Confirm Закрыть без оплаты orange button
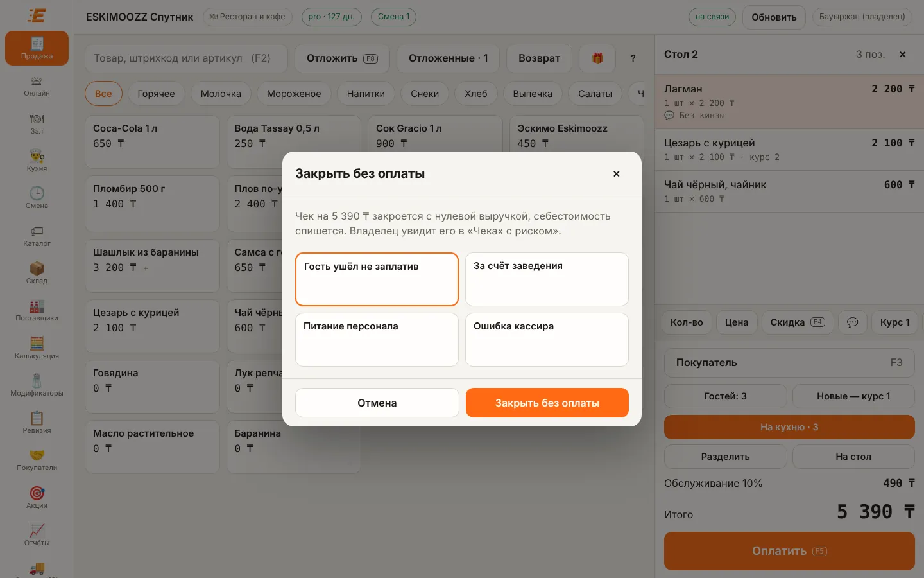This screenshot has height=578, width=924. click(547, 403)
